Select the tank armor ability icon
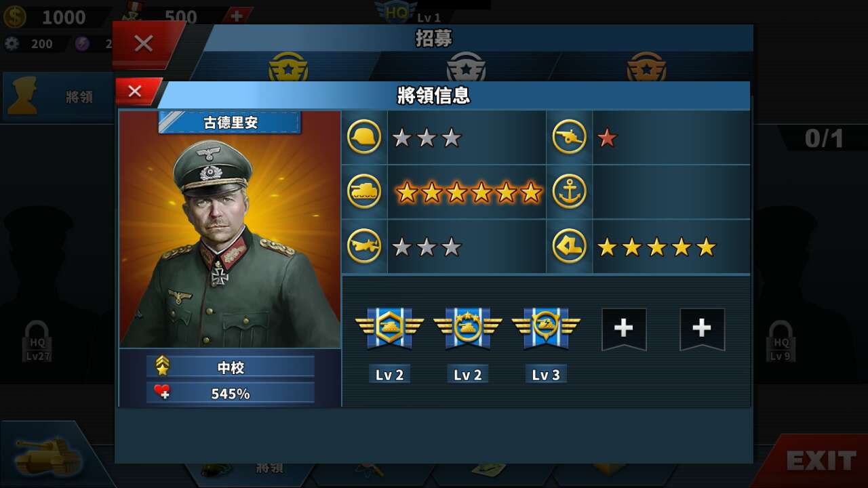Screen dimensions: 868x488 point(364,192)
